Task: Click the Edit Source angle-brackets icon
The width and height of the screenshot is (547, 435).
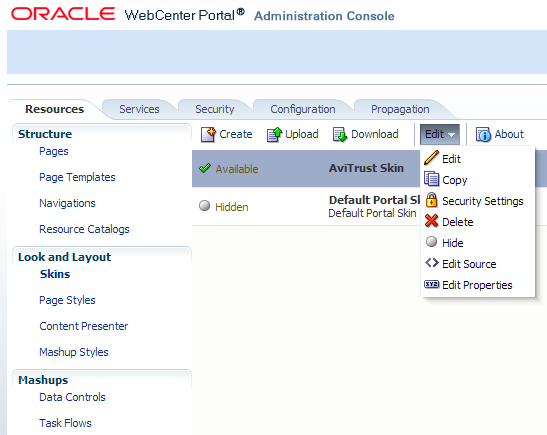Action: point(432,263)
